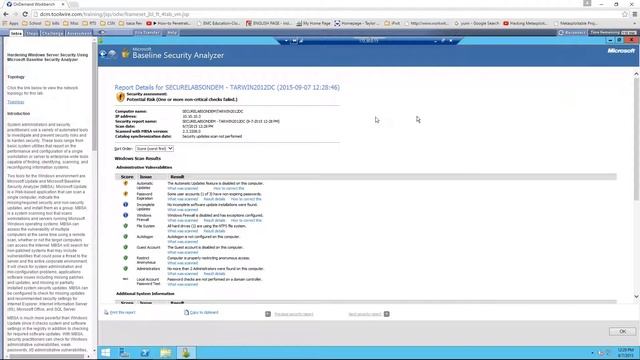Click the MBSA icon in the VM taskbar
640x360 pixels.
186,353
